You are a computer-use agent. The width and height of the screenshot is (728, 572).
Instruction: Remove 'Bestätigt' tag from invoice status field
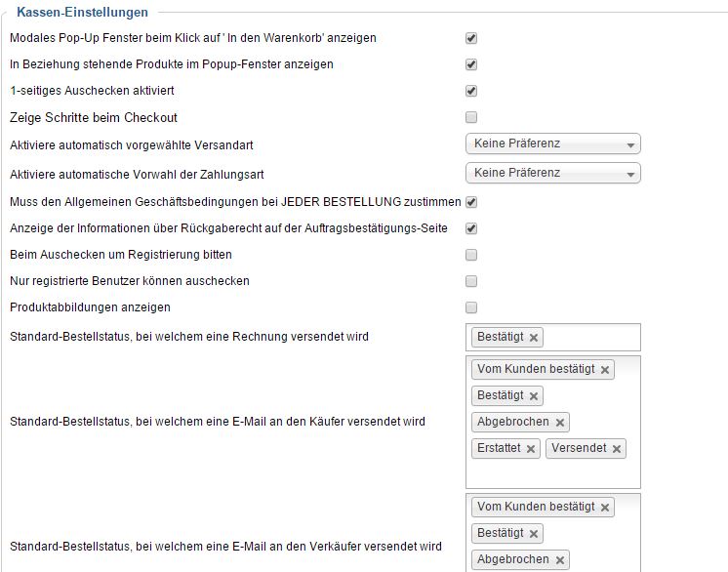(x=534, y=338)
